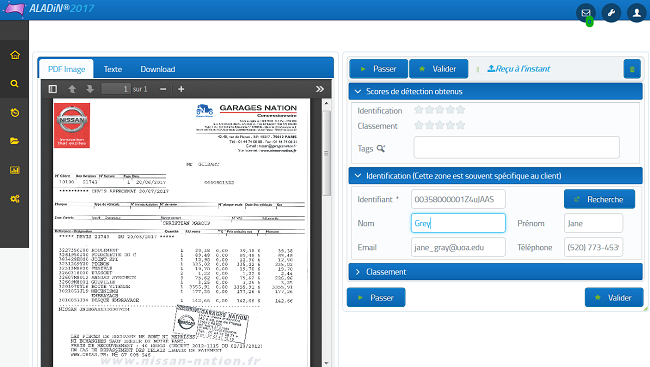650x367 pixels.
Task: Delete document with green trash button
Action: [x=632, y=69]
